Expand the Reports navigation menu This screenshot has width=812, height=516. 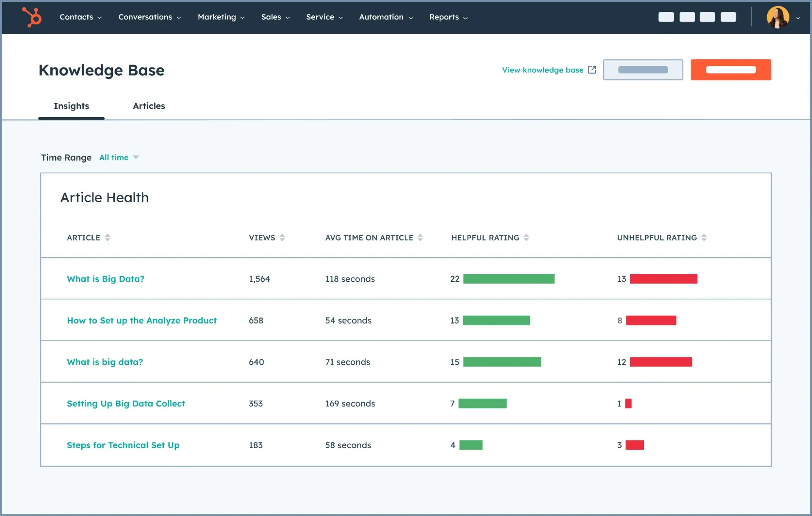444,17
